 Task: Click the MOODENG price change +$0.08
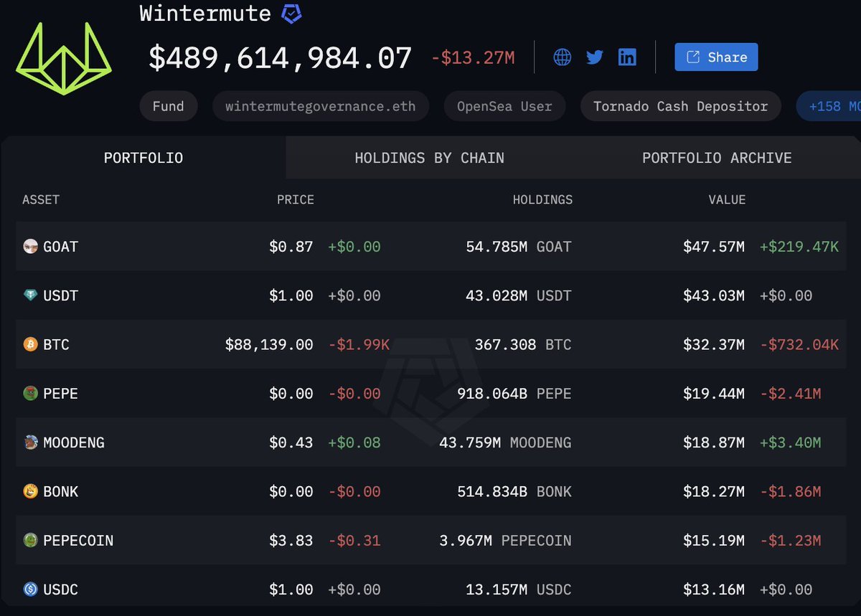(354, 442)
